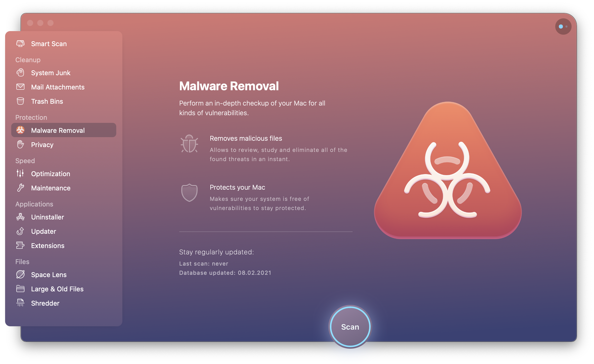Click the Malware Removal icon in sidebar
The width and height of the screenshot is (594, 364).
pos(21,130)
